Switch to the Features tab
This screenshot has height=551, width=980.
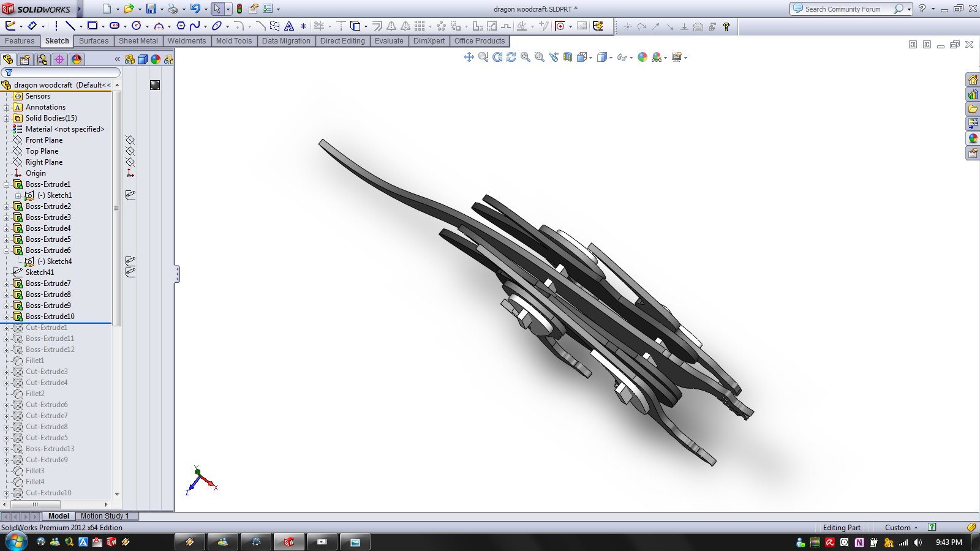(x=20, y=41)
